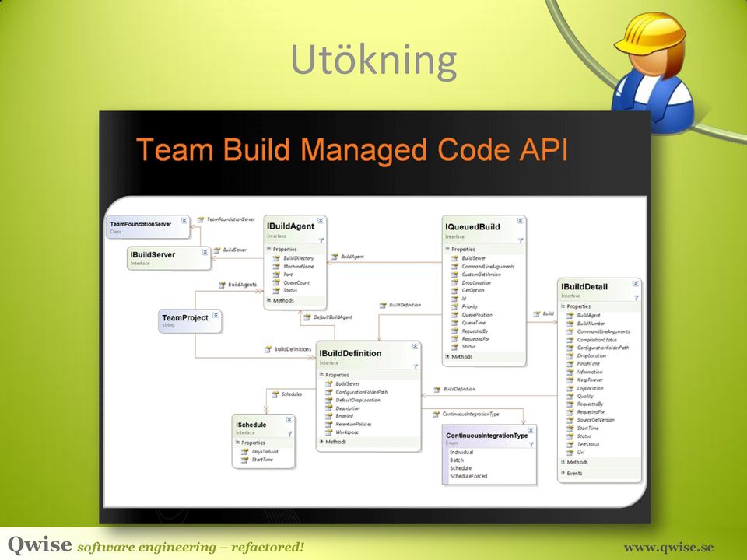Expand the Methods section in IBuildAgent

pos(269,300)
